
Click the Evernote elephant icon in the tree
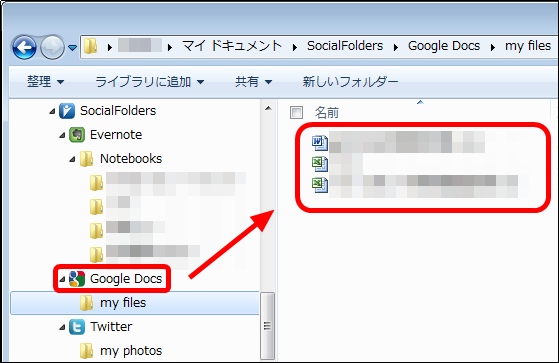[77, 135]
